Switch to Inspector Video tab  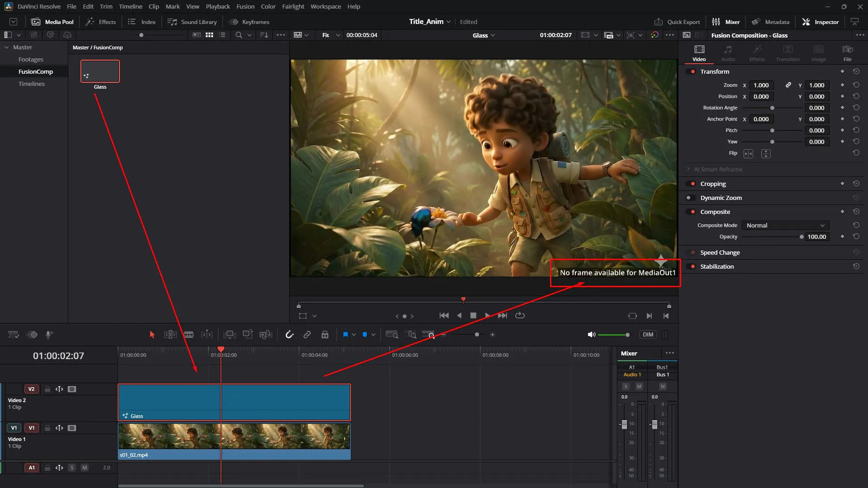tap(699, 53)
